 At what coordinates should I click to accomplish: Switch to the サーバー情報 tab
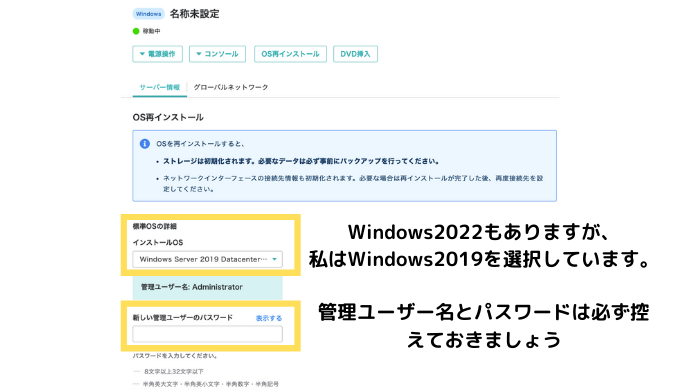point(160,87)
